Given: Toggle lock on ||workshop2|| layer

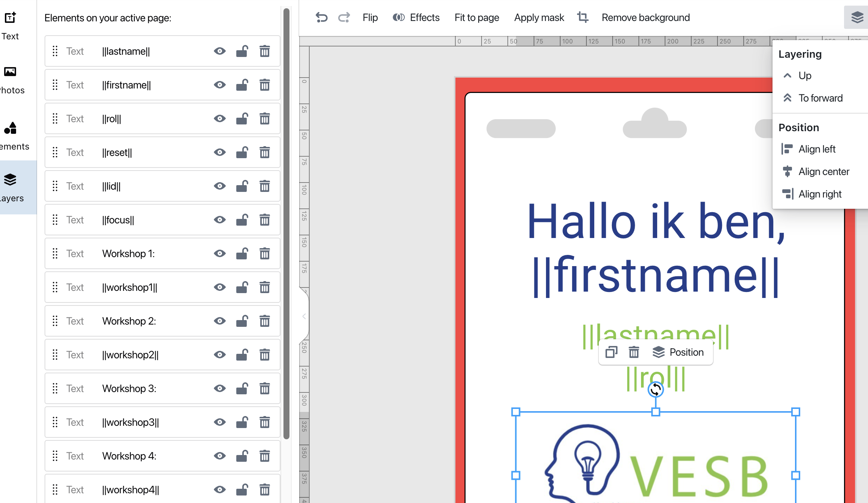Looking at the screenshot, I should pyautogui.click(x=242, y=355).
